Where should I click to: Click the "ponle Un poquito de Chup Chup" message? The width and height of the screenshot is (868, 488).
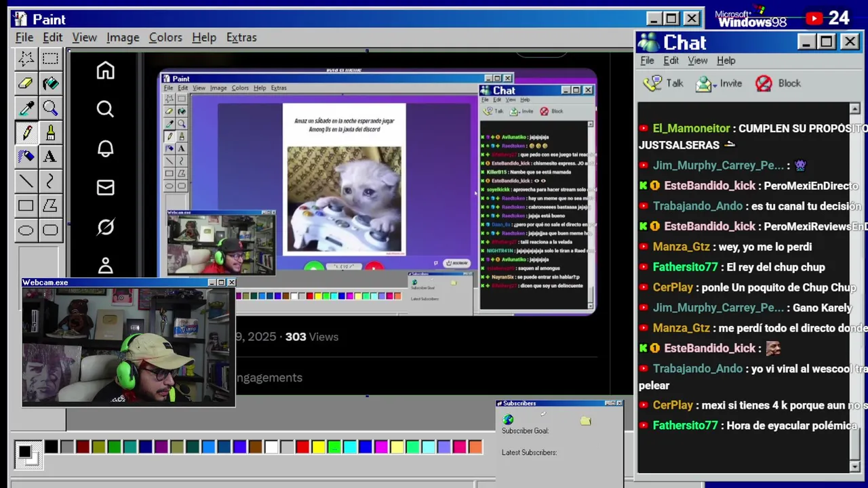779,287
